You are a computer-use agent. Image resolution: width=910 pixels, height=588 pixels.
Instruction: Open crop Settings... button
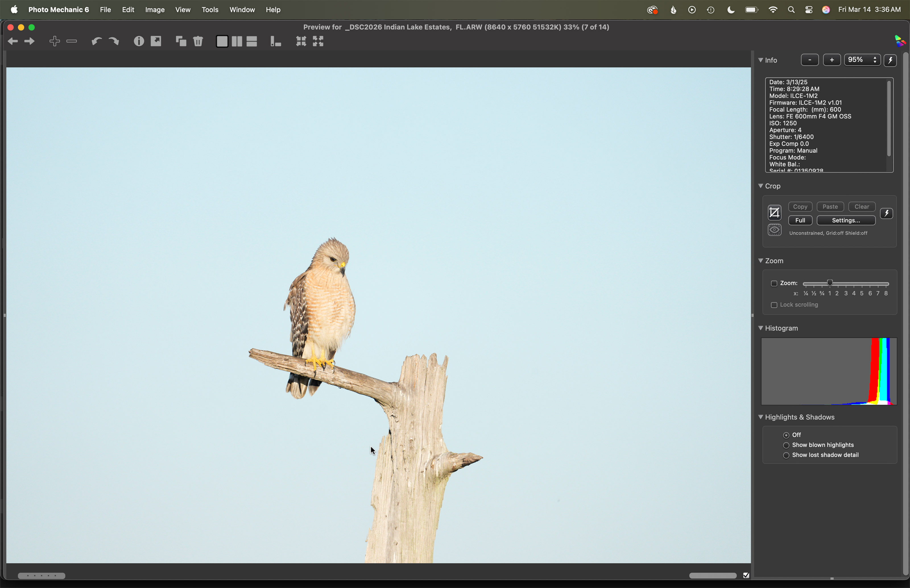pos(846,220)
